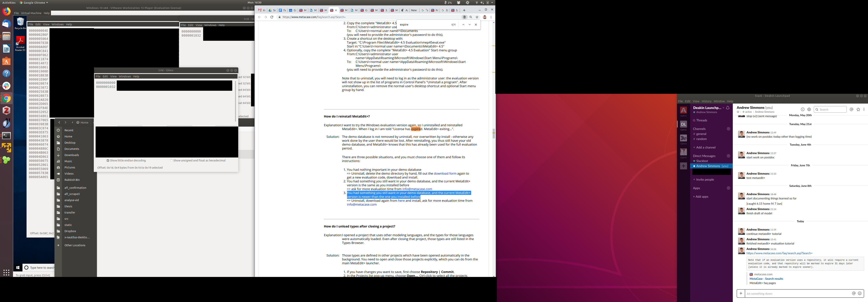Open Virtual Machine menu in VMware Player
The image size is (868, 302).
(31, 13)
